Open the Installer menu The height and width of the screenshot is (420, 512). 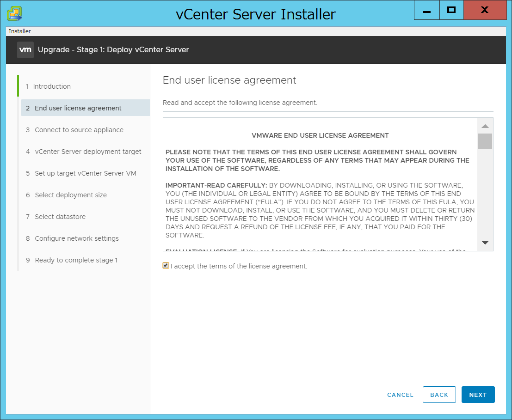19,31
